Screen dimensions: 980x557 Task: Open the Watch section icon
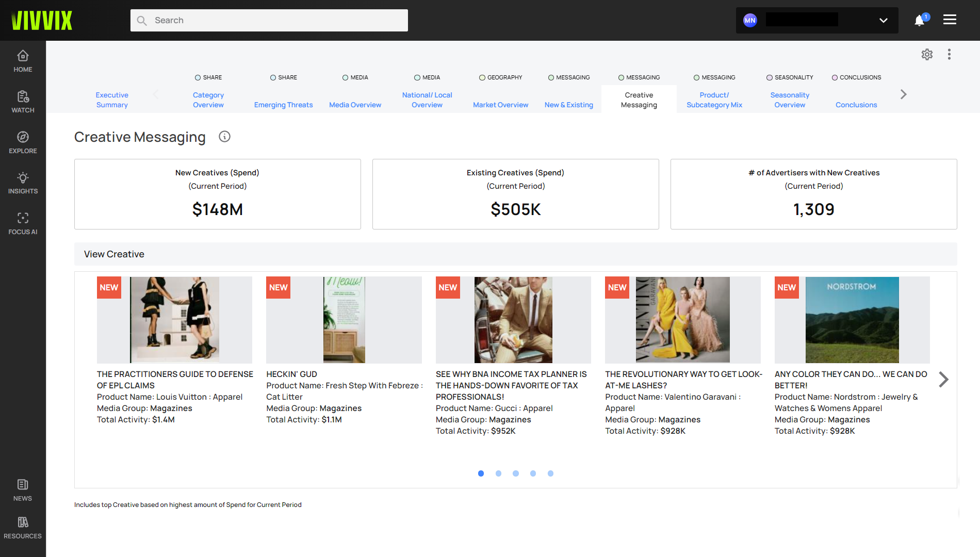(x=23, y=96)
